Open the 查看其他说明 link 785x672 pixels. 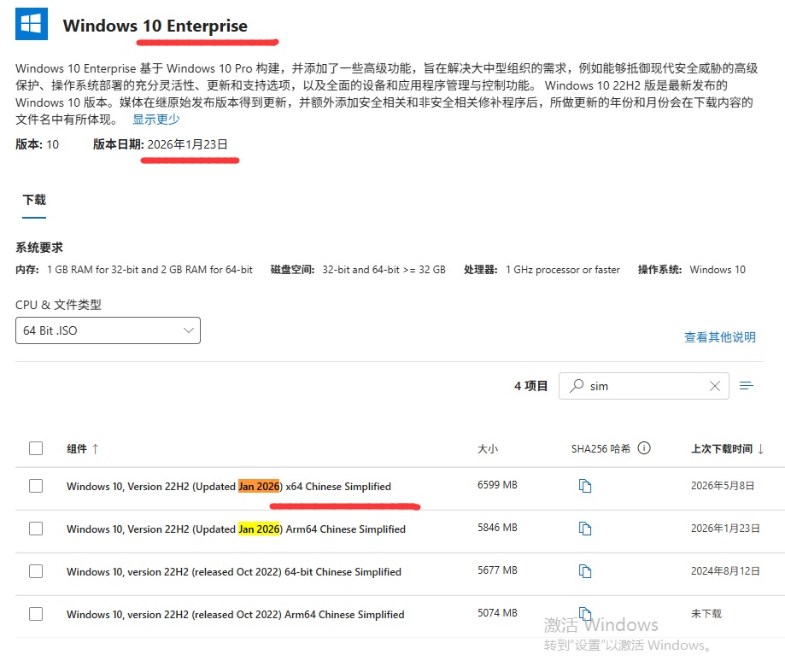(720, 336)
